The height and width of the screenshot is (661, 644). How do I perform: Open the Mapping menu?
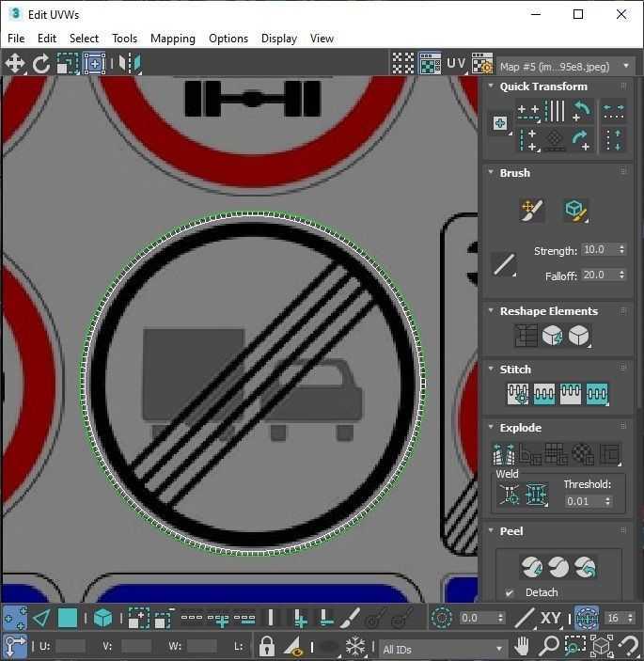[173, 39]
